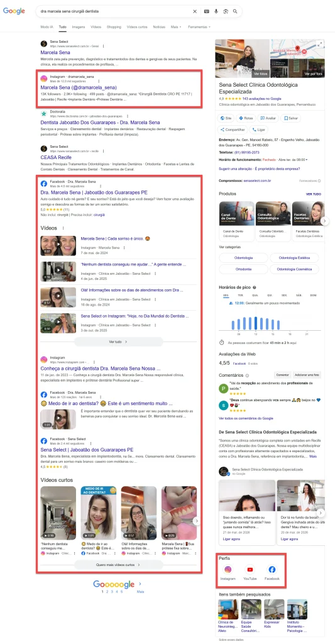Viewport: 335px width, 644px height.
Task: Open the options menu for the Doctoralia result
Action: click(128, 116)
